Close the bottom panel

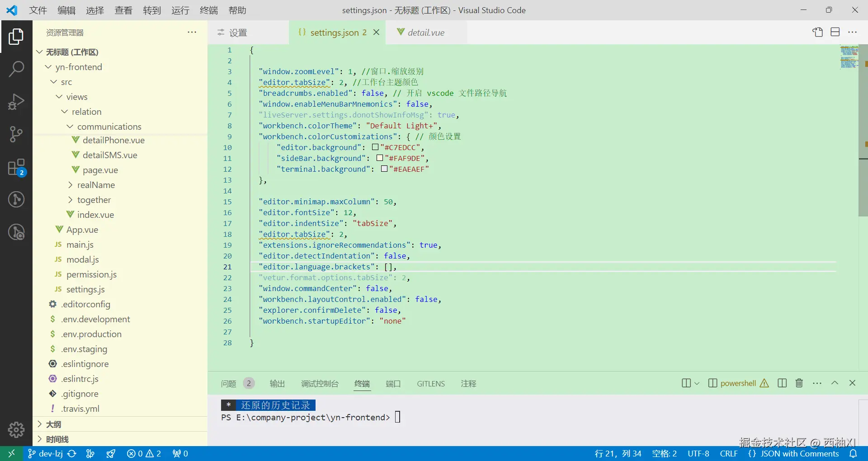coord(852,383)
